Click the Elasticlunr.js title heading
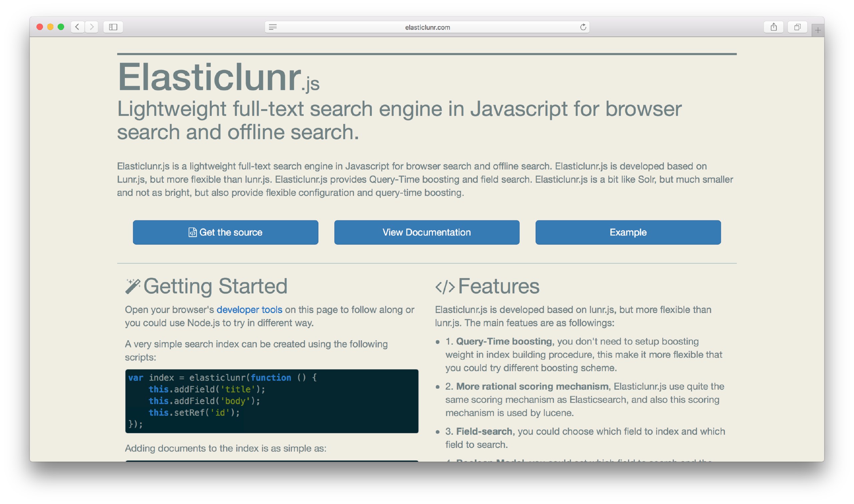 pos(218,77)
